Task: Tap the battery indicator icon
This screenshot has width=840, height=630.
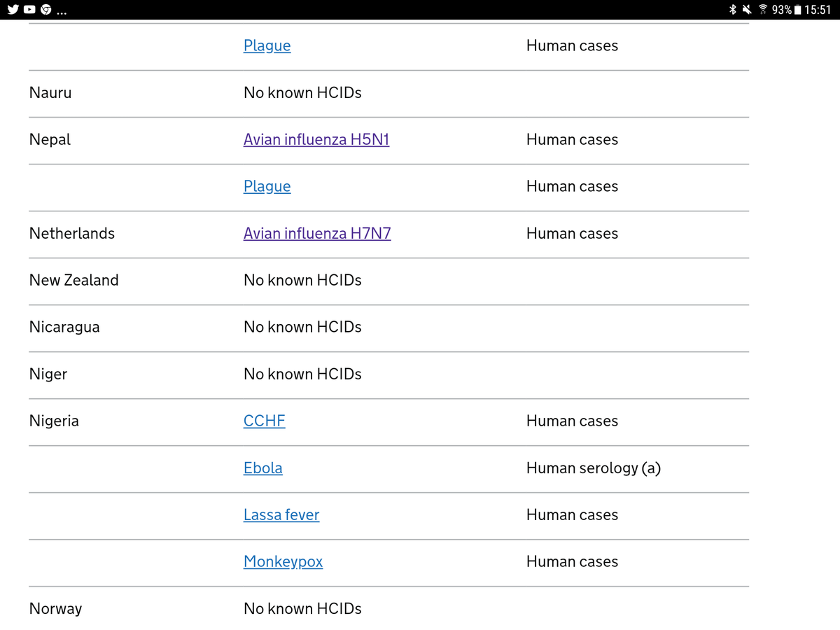Action: click(x=798, y=10)
